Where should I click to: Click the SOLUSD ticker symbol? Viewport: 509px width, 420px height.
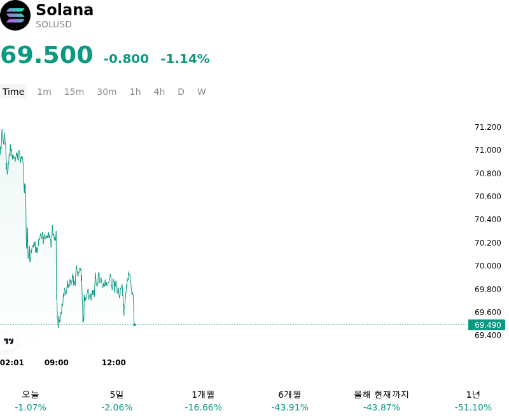point(53,24)
